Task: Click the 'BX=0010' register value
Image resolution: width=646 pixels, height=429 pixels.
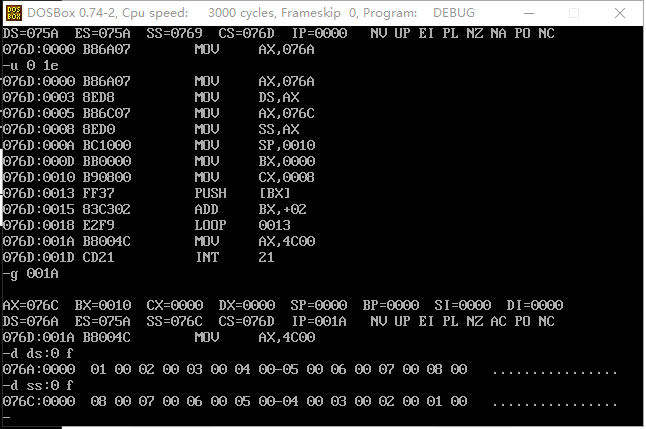Action: [x=103, y=306]
